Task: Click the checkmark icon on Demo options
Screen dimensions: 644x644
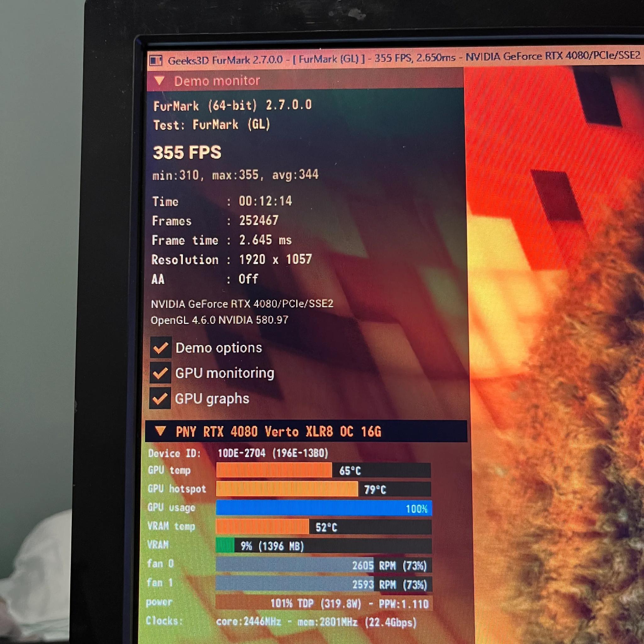Action: click(161, 348)
